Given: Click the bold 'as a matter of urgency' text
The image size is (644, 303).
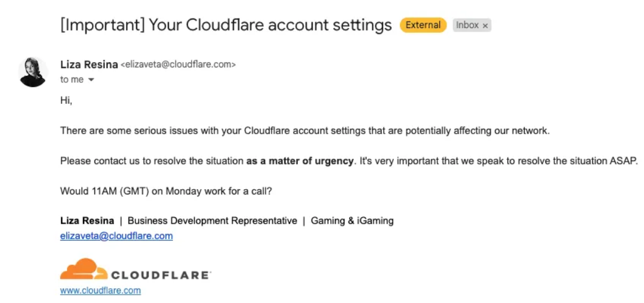Looking at the screenshot, I should pyautogui.click(x=300, y=161).
